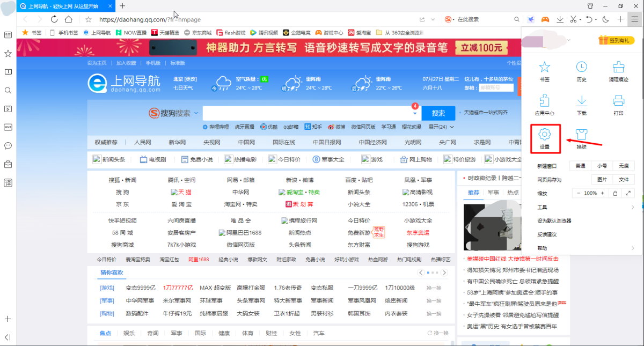
Task: Select 设为默认浏览器 menu entry
Action: point(554,220)
